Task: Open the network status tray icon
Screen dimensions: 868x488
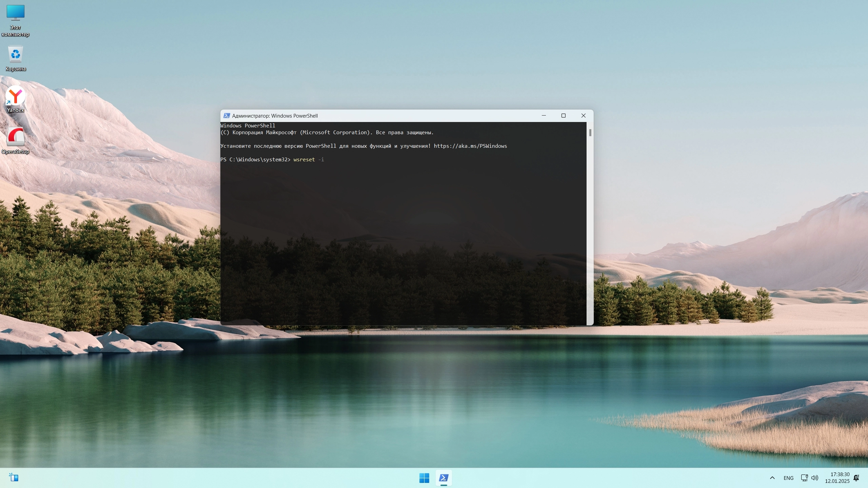Action: [804, 478]
